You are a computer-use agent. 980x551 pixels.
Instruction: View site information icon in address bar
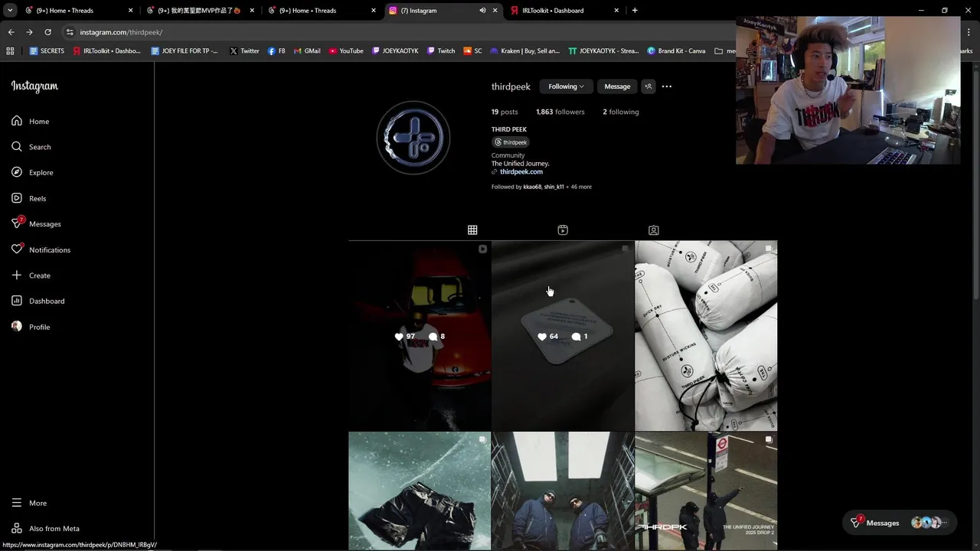[x=70, y=32]
